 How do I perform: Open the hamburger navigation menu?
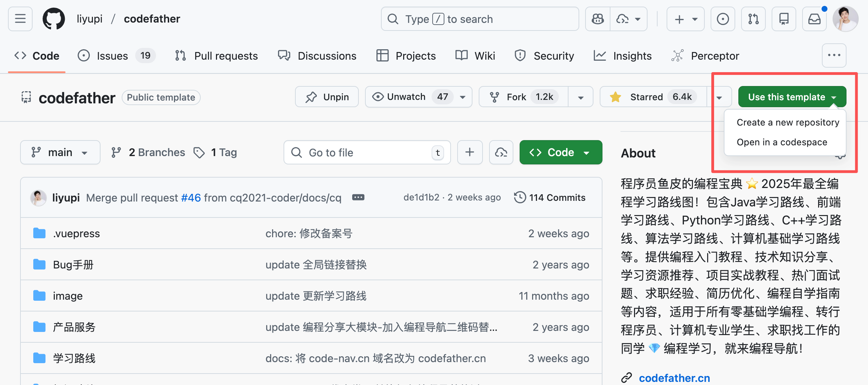click(20, 19)
